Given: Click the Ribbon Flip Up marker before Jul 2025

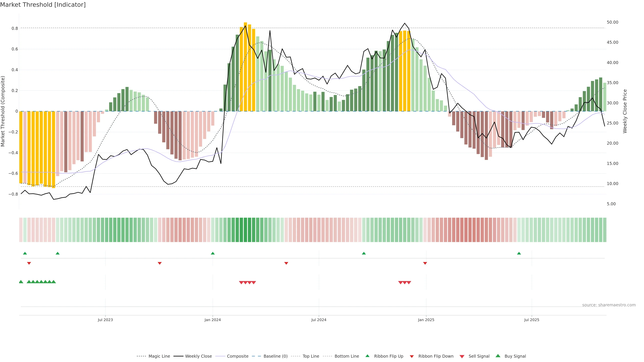Looking at the screenshot, I should click(519, 253).
